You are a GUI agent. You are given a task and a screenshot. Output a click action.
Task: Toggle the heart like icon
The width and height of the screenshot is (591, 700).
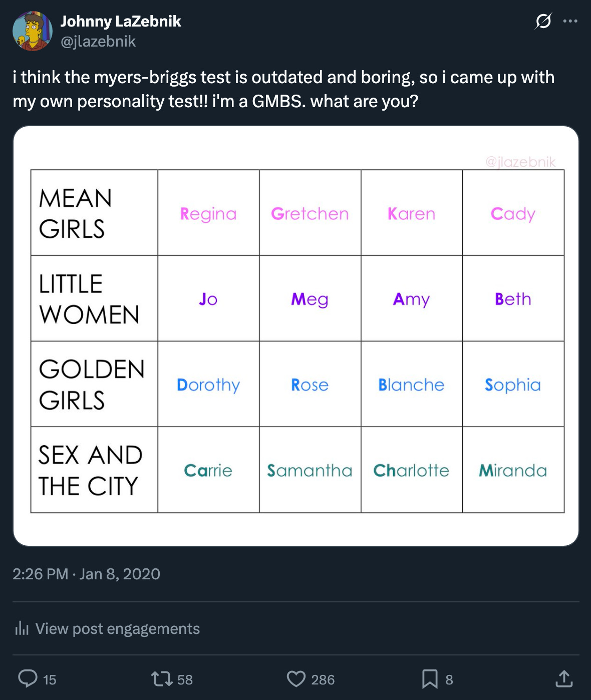[296, 678]
